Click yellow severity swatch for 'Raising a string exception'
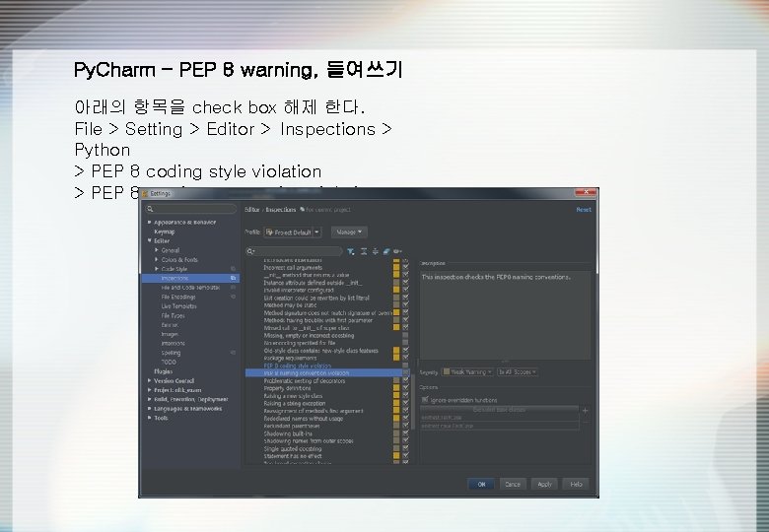769x532 pixels. (x=396, y=403)
